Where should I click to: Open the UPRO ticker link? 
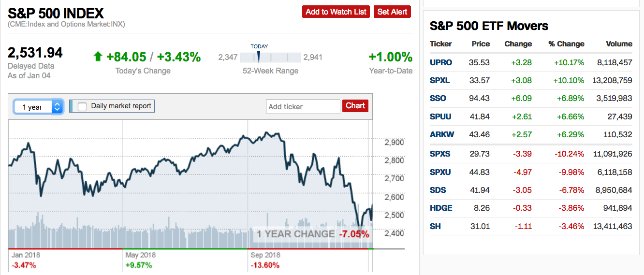[440, 62]
